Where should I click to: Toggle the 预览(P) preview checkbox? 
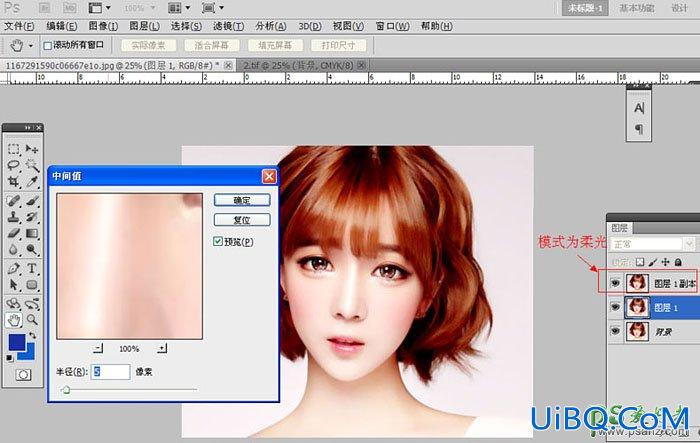pos(218,242)
